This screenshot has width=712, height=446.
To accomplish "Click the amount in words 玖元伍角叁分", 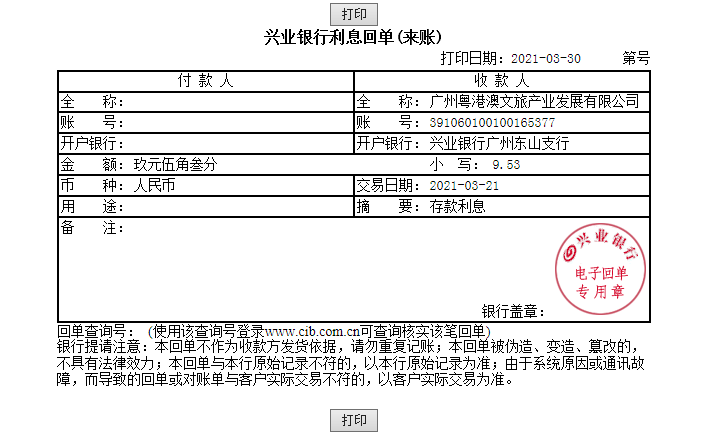I will [x=175, y=164].
